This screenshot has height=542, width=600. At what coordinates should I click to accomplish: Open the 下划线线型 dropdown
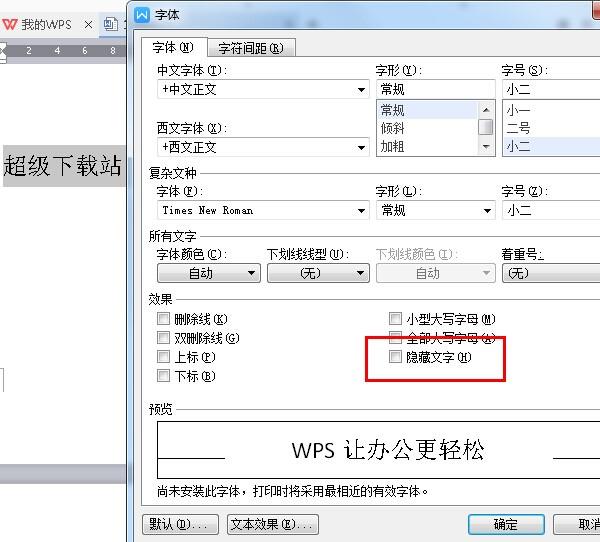tap(318, 273)
